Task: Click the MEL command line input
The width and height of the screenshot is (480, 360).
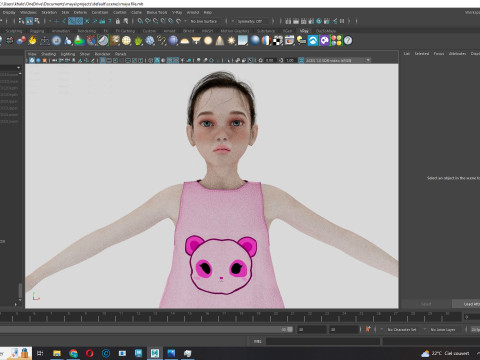Action: click(323, 341)
